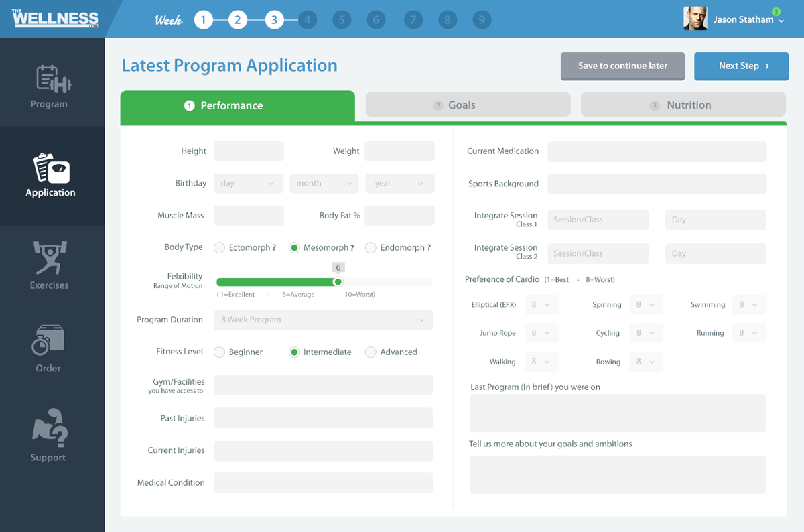Select the Application clipboard icon

(52, 168)
